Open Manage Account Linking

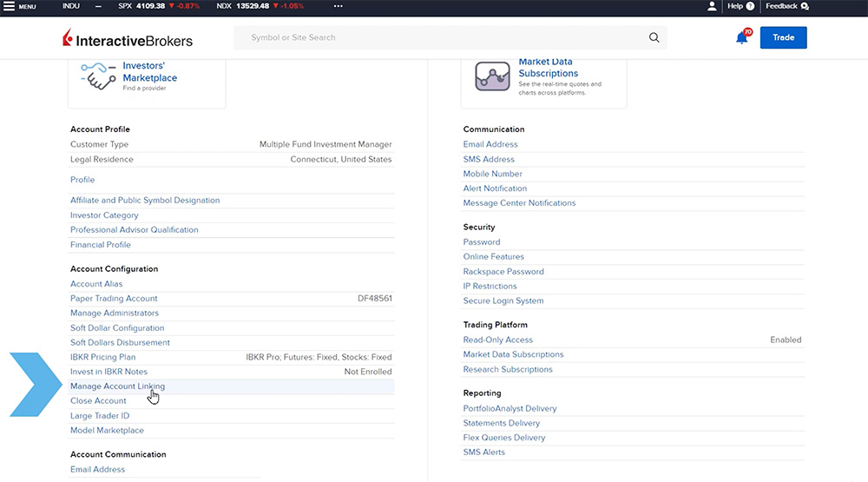point(117,386)
